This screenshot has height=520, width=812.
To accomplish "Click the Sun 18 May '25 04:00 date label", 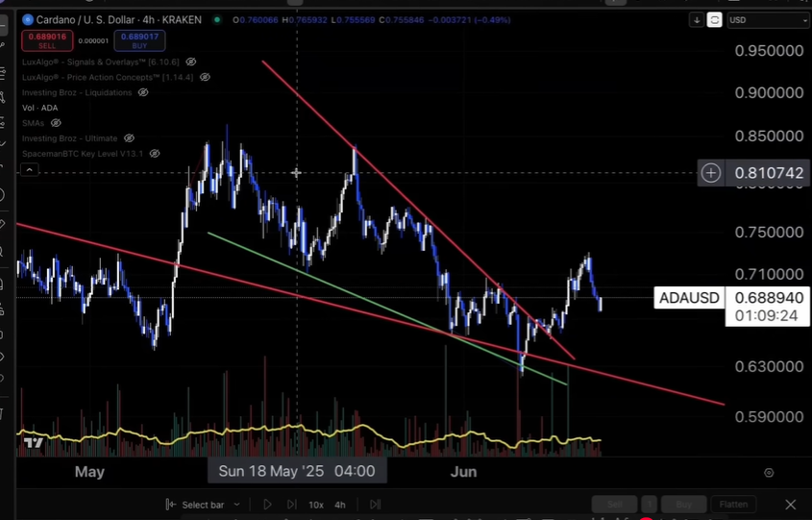I will 297,471.
